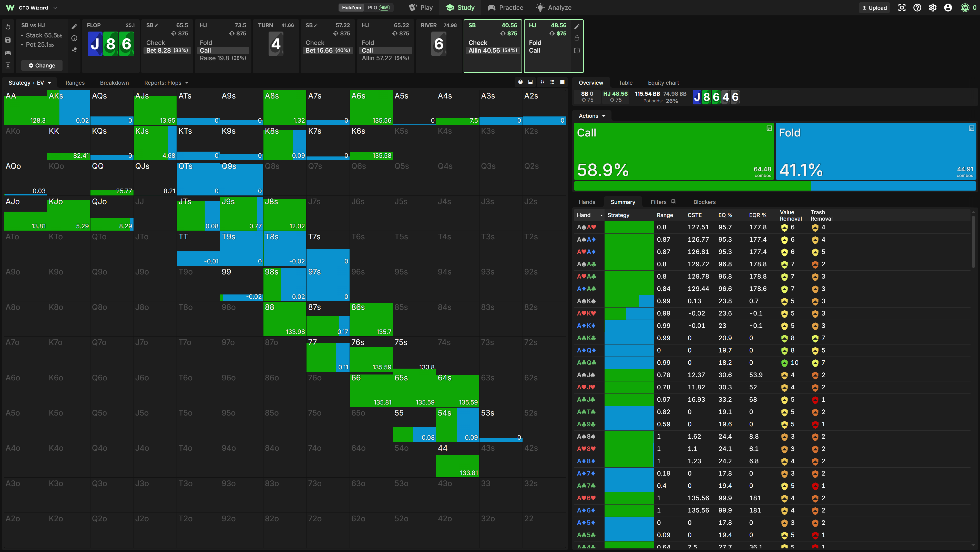Screen dimensions: 980x552
Task: Toggle the half-filled cell display mode icon
Action: tap(530, 82)
